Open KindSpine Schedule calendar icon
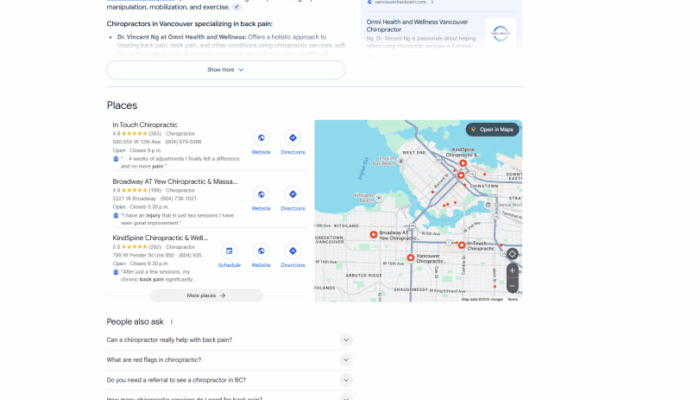The width and height of the screenshot is (700, 400). click(x=229, y=251)
